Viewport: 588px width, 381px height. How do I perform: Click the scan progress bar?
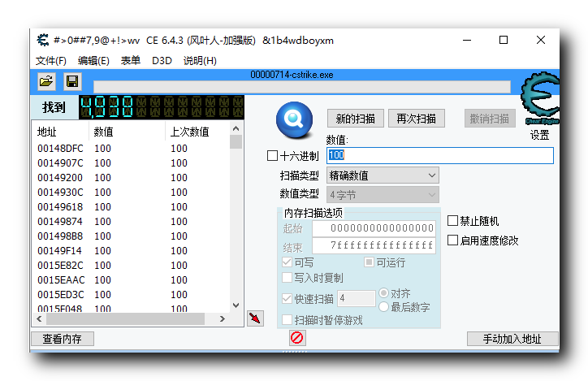pyautogui.click(x=302, y=87)
